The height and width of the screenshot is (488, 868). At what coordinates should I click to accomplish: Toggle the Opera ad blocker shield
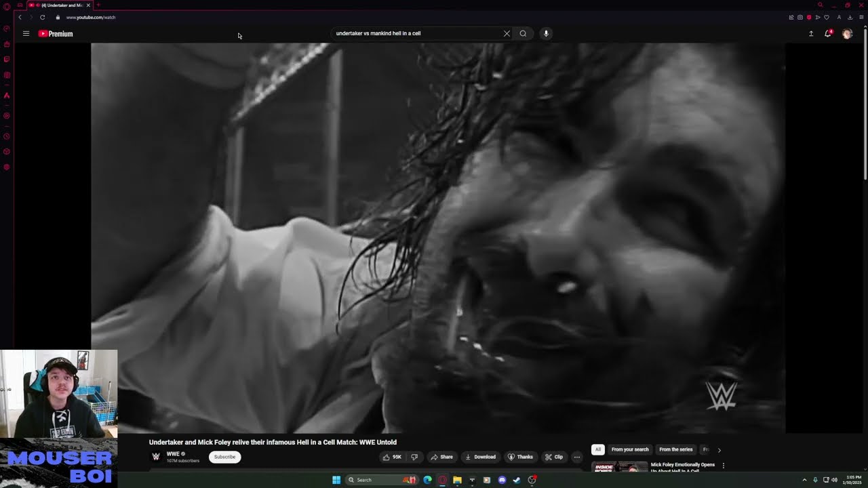(809, 18)
